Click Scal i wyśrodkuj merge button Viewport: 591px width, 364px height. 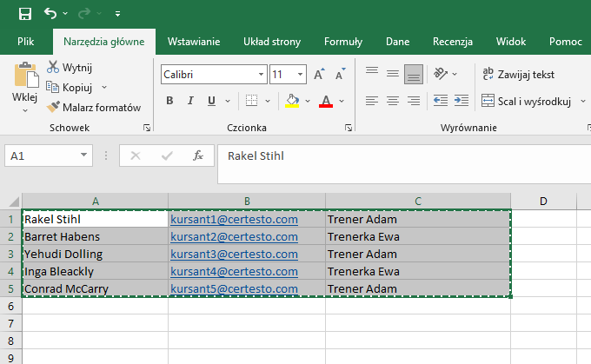527,101
